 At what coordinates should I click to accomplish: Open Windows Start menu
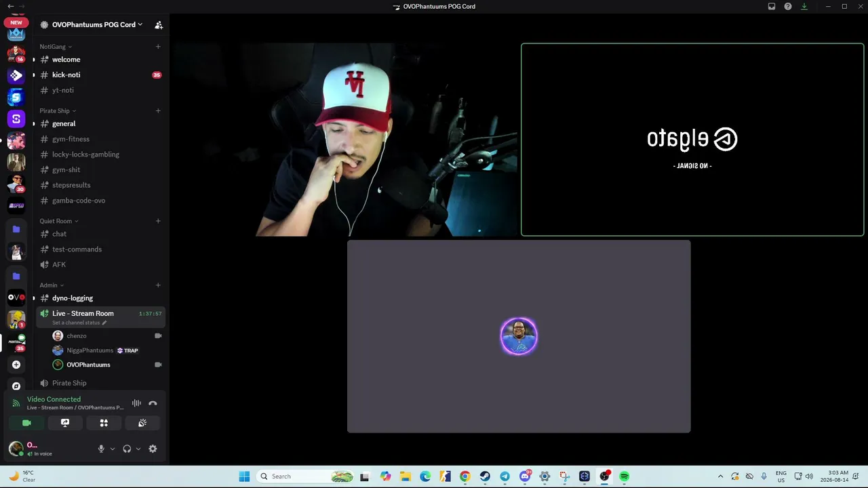tap(244, 476)
